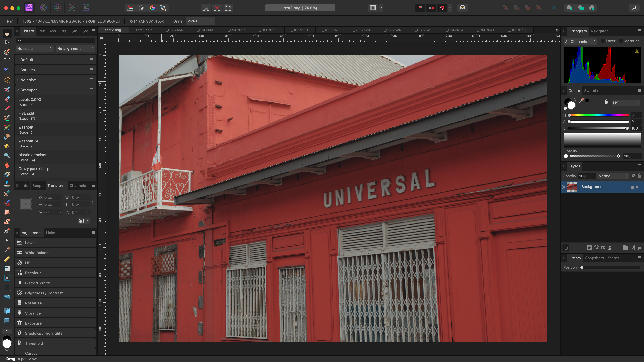Select the Move tool arrow
The image size is (644, 362).
[7, 42]
